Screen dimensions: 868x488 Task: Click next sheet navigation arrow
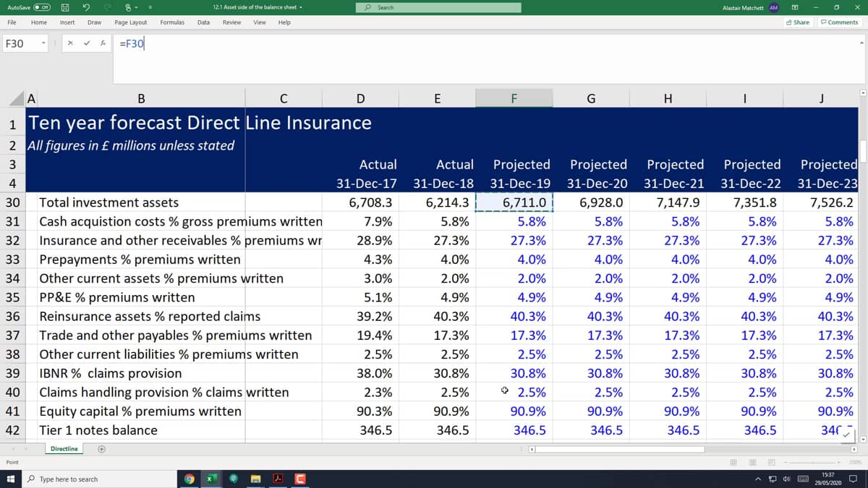pyautogui.click(x=26, y=449)
